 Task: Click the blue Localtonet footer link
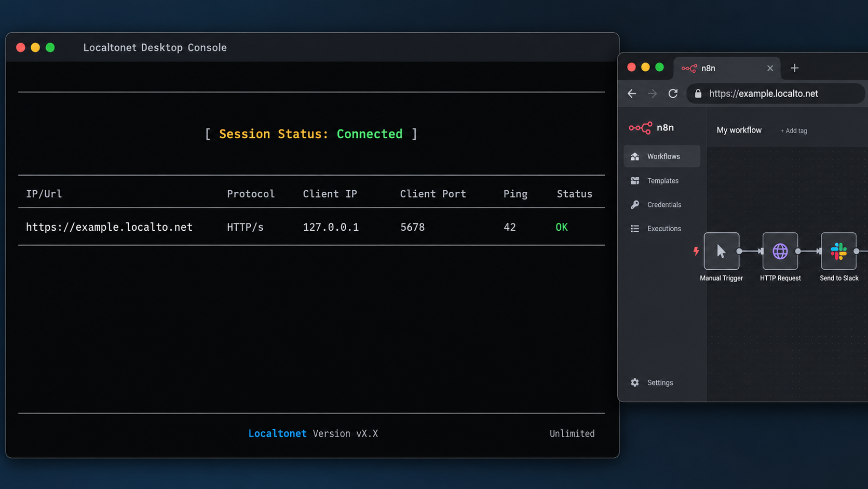[x=277, y=433]
